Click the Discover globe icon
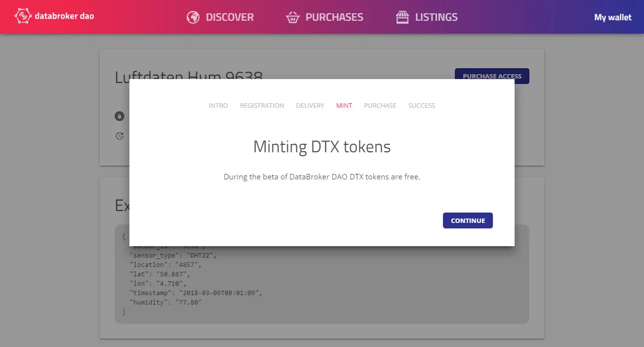Image resolution: width=644 pixels, height=347 pixels. tap(193, 17)
